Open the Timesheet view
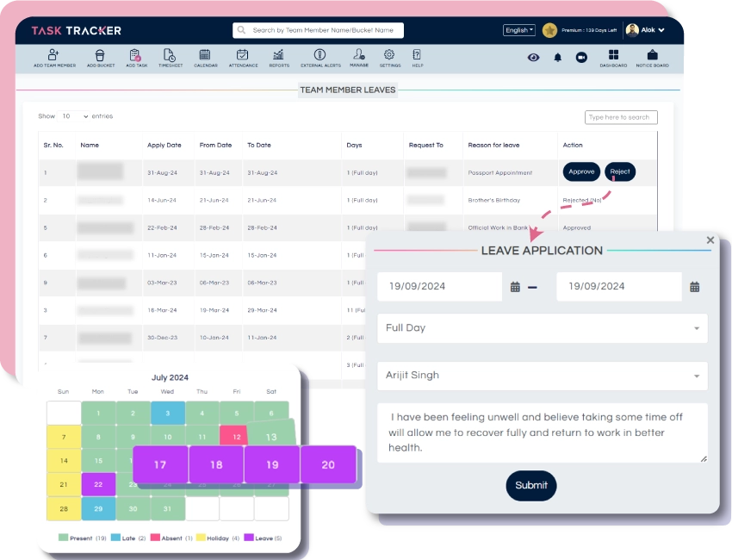The image size is (732, 560). 170,55
